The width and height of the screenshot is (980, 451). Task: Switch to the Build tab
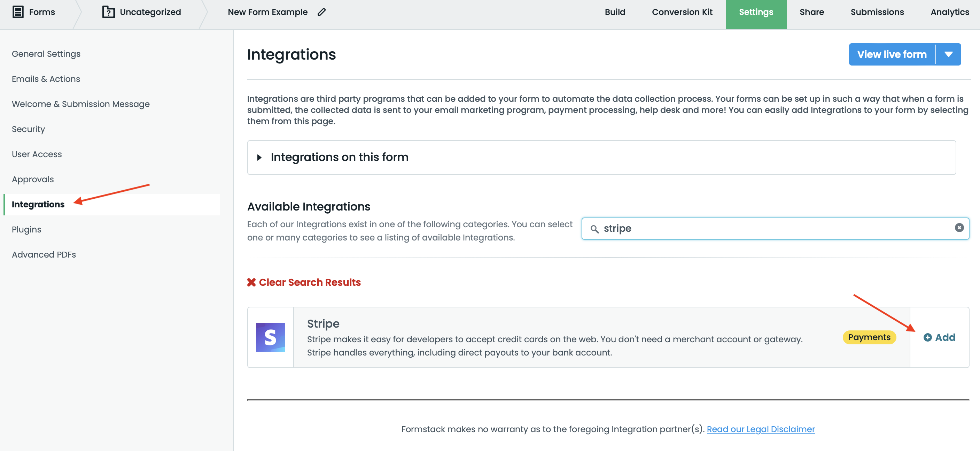615,12
